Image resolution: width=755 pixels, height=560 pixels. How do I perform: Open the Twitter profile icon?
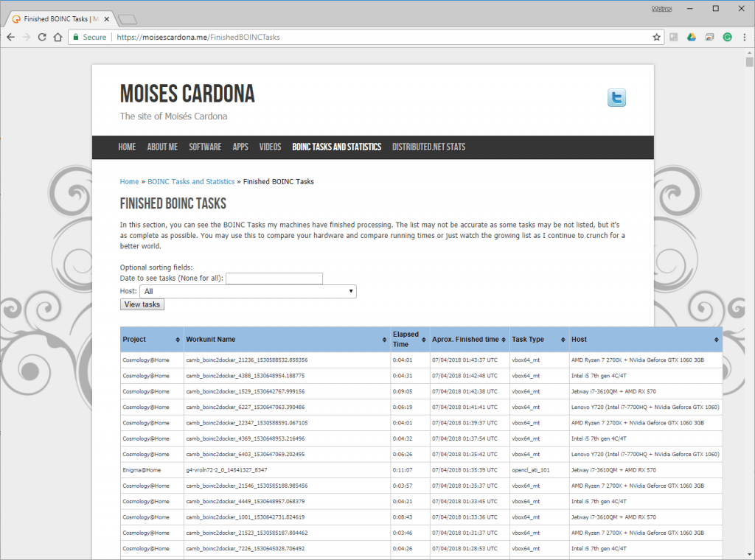click(x=616, y=98)
